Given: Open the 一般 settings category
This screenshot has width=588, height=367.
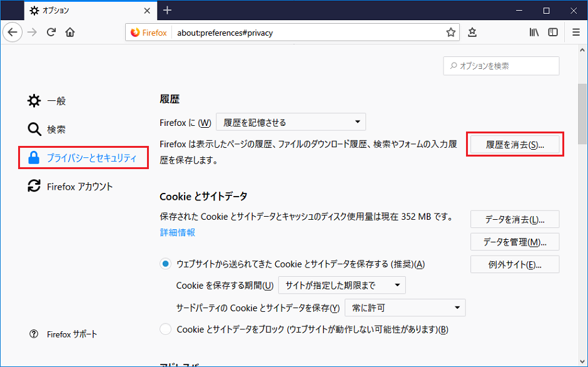Looking at the screenshot, I should (56, 101).
